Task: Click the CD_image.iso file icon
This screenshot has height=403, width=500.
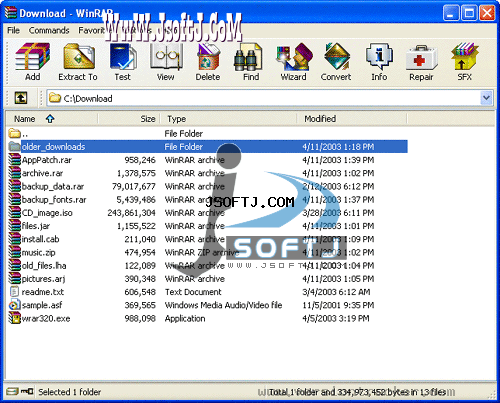Action: point(14,213)
